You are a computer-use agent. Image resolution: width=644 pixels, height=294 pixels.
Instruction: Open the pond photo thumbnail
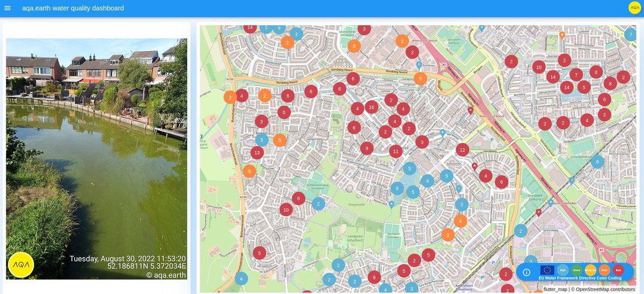point(97,159)
